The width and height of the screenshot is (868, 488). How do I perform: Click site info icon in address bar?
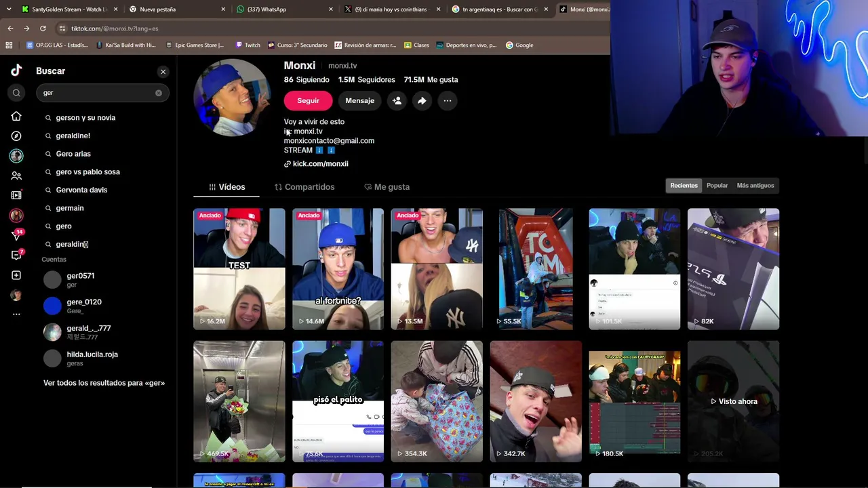pos(62,28)
